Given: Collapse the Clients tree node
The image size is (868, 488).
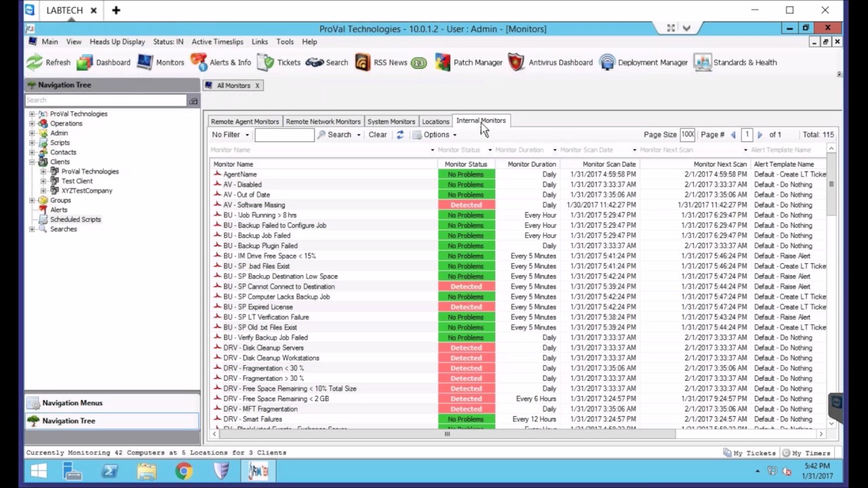Looking at the screenshot, I should pyautogui.click(x=32, y=162).
